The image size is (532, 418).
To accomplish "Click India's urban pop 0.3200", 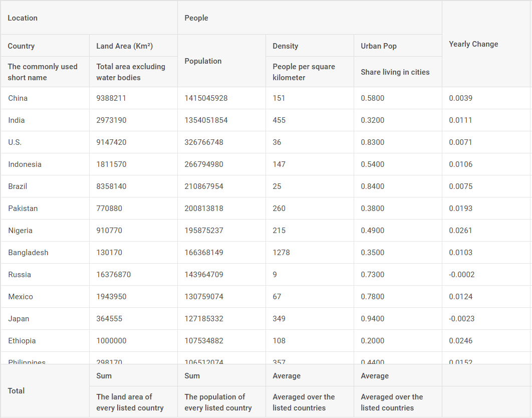I will click(x=398, y=120).
